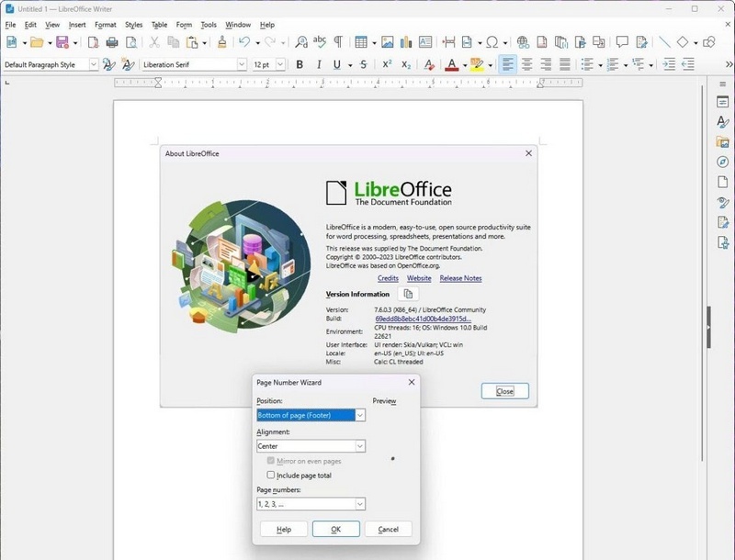Click the New document icon
Viewport: 735px width, 560px height.
pos(12,42)
